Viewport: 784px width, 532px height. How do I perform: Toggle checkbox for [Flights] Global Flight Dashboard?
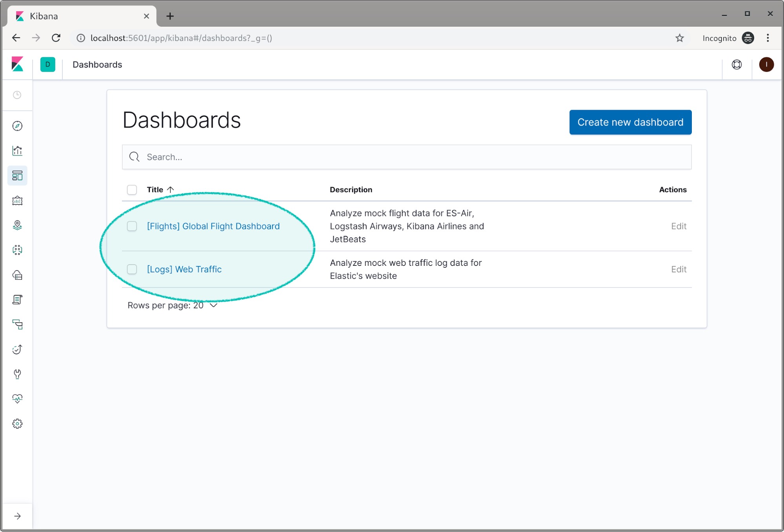pos(132,226)
